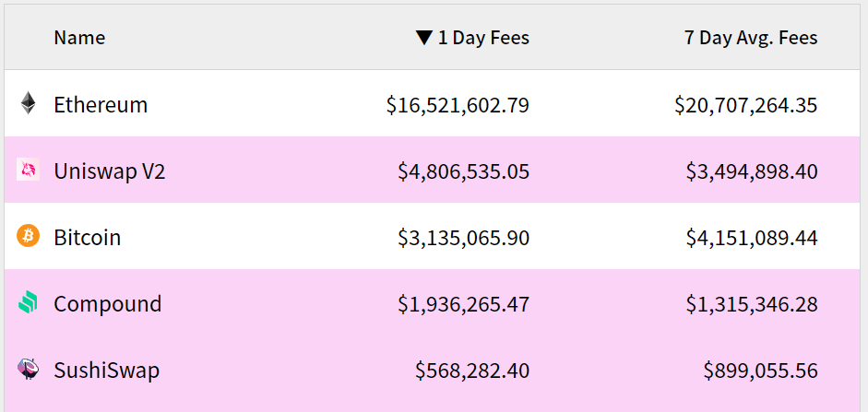Click Ethereum's 1 day fee $16,521,602.79
Viewport: 868px width, 412px height.
click(x=458, y=105)
